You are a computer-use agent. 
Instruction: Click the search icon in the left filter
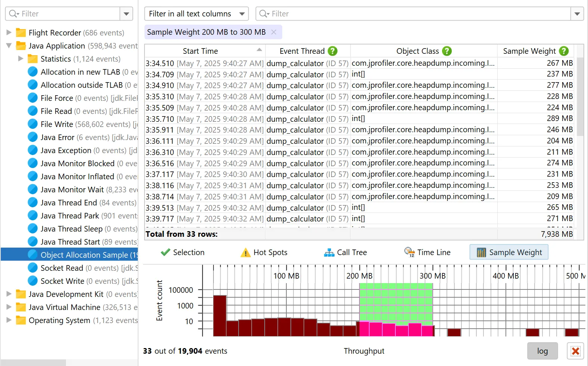pos(13,14)
